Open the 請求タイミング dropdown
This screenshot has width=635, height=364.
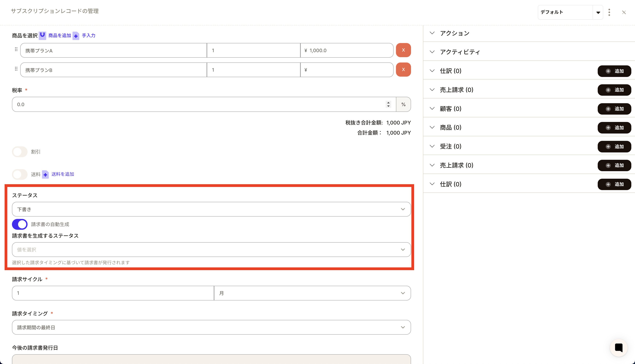coord(211,327)
